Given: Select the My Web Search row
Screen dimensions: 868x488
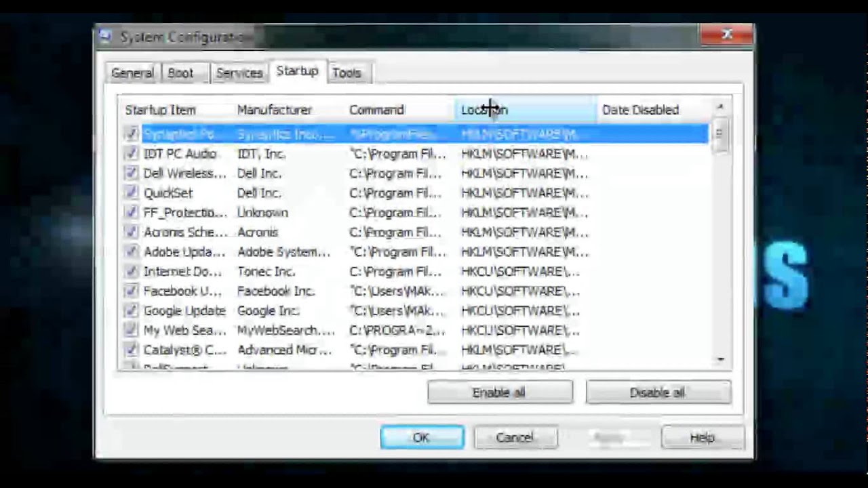Looking at the screenshot, I should (414, 331).
